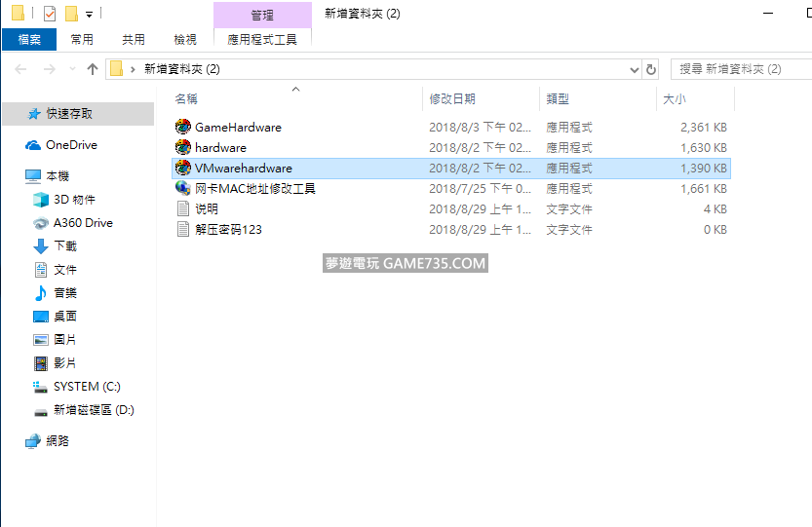
Task: Click the 音樂 music note icon
Action: click(41, 293)
